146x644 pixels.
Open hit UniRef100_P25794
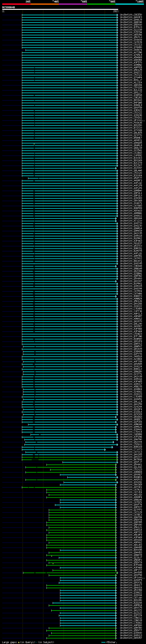tap(131, 32)
